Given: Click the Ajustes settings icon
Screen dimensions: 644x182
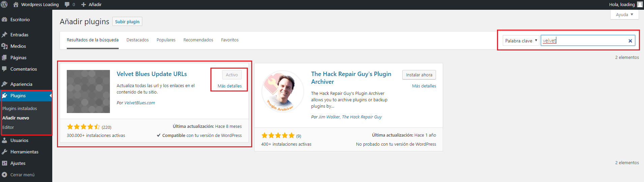Looking at the screenshot, I should tap(5, 163).
